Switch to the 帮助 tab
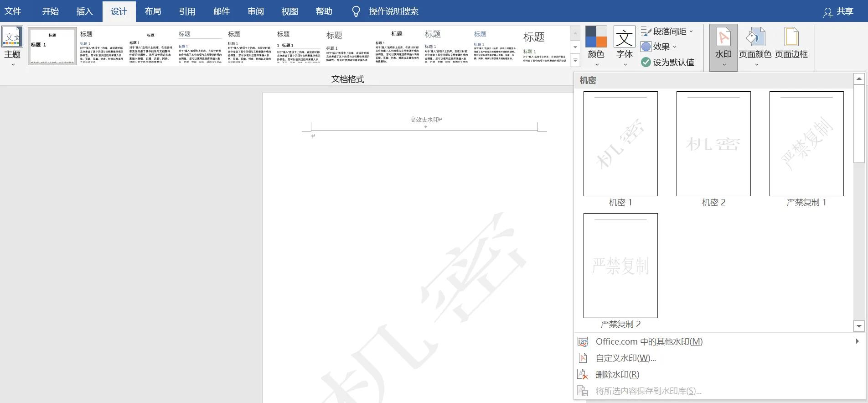 point(324,11)
